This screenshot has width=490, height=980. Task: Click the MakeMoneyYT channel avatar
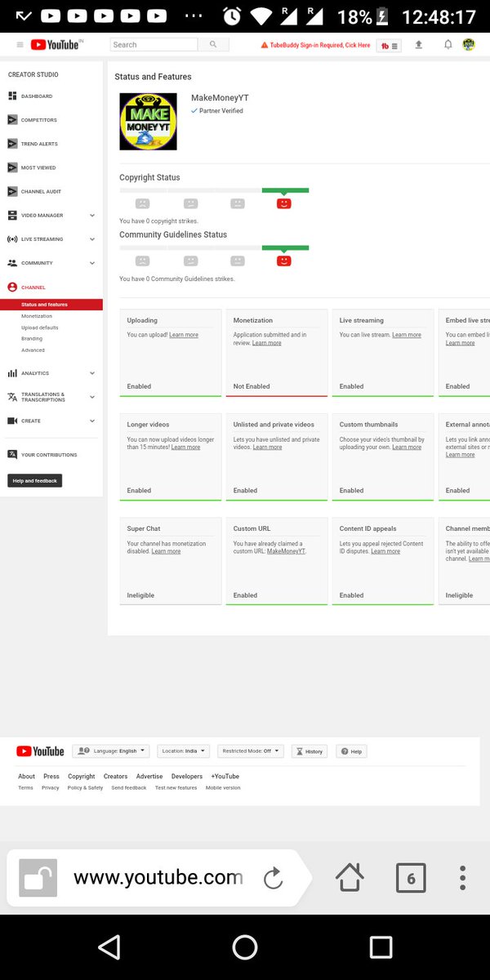(x=148, y=122)
